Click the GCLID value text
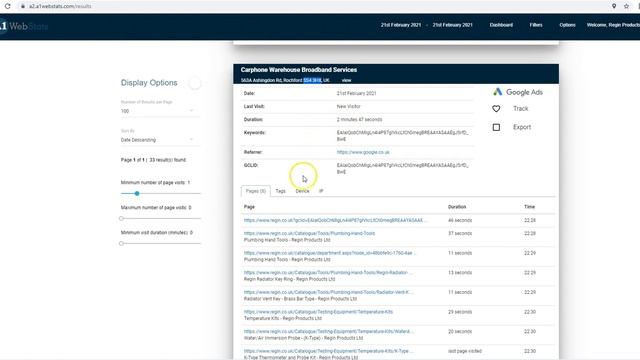 tap(402, 169)
